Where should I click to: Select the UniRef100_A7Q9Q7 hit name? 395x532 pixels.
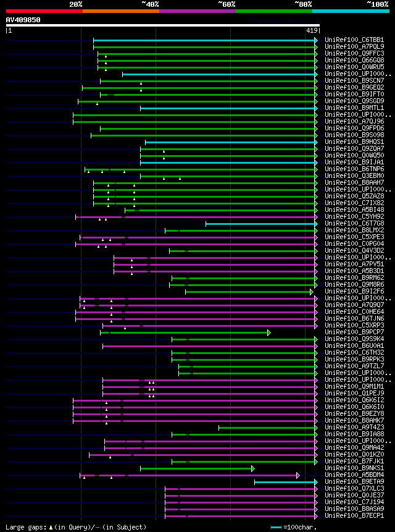point(354,305)
